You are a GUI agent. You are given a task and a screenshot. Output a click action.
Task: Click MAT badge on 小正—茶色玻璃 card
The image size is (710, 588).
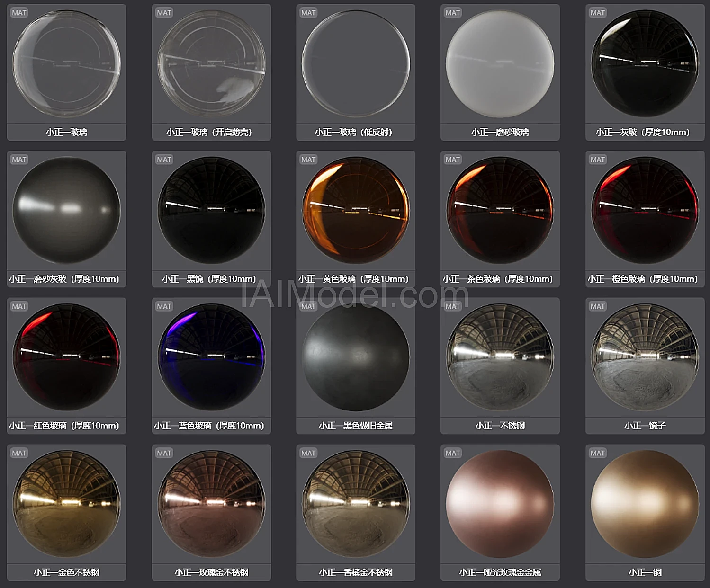[453, 160]
